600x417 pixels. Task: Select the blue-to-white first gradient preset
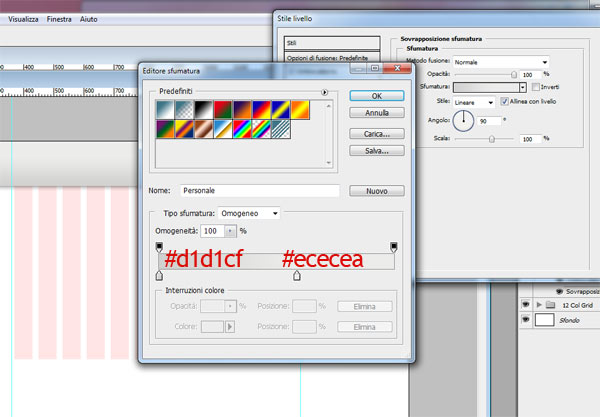coord(165,110)
